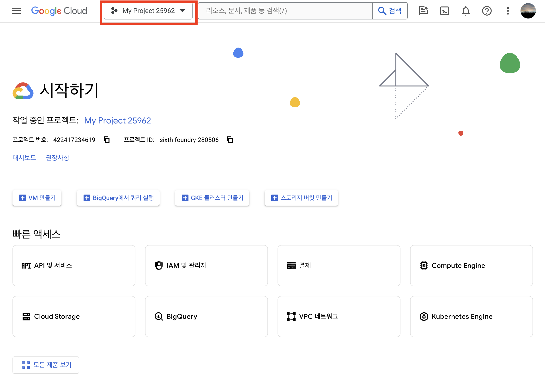Click the help question mark icon
The height and width of the screenshot is (392, 545).
[487, 11]
